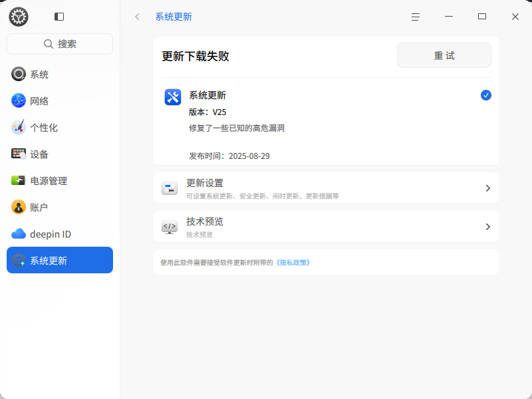
Task: Open the 更新设置 entry title
Action: pyautogui.click(x=205, y=183)
